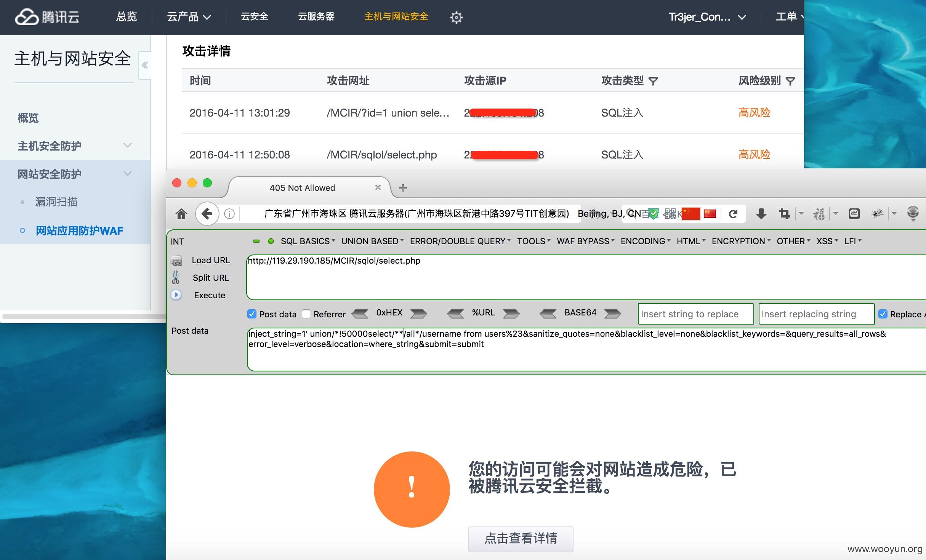Select the 405 Not Allowed browser tab
Viewport: 926px width, 560px height.
point(309,187)
